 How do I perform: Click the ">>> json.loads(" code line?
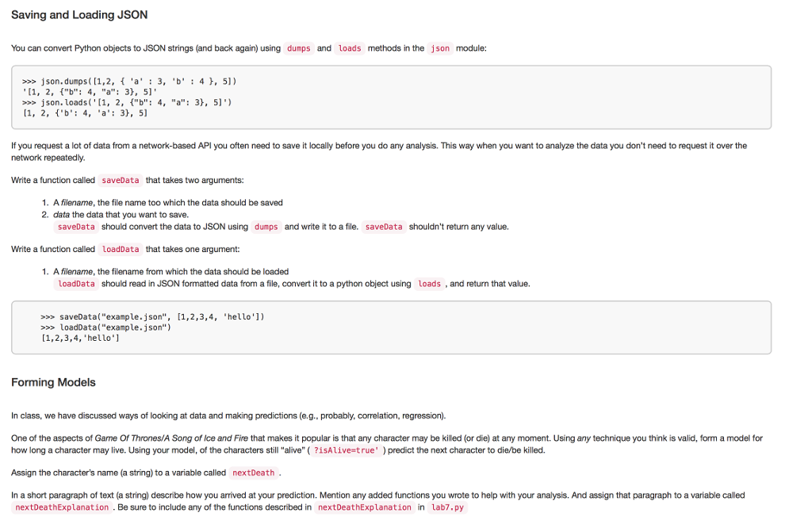tap(127, 102)
